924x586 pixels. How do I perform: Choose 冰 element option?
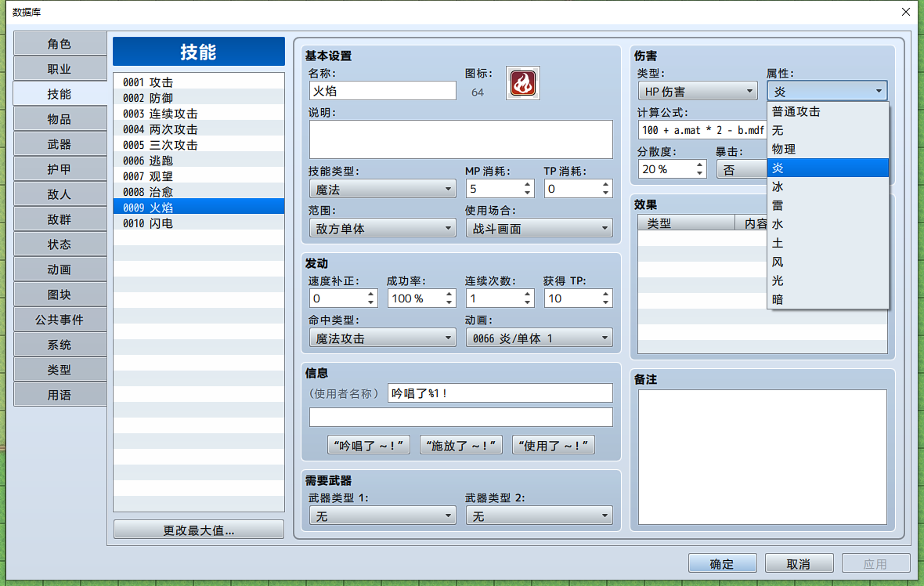coord(828,186)
